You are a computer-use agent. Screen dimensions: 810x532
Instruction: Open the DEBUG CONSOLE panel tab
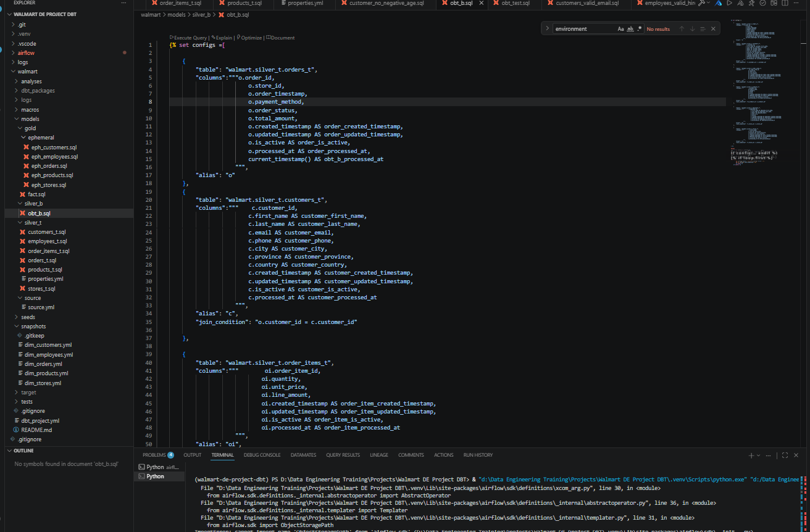point(262,455)
